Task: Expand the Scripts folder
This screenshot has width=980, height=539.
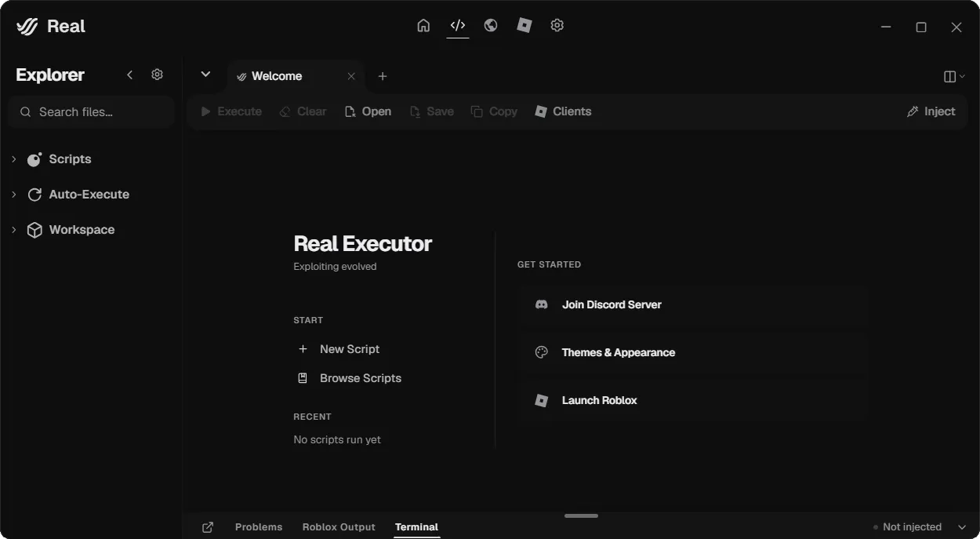Action: [x=14, y=159]
